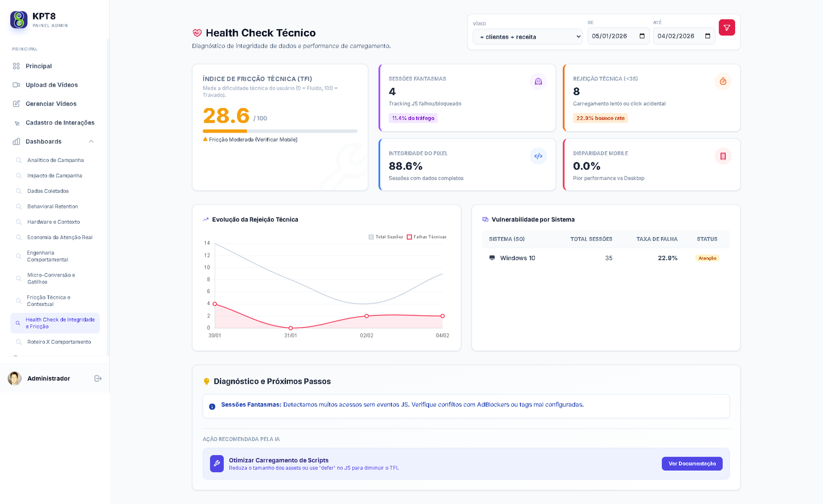Open calendar picker for the Até date
The height and width of the screenshot is (504, 823).
tap(708, 36)
